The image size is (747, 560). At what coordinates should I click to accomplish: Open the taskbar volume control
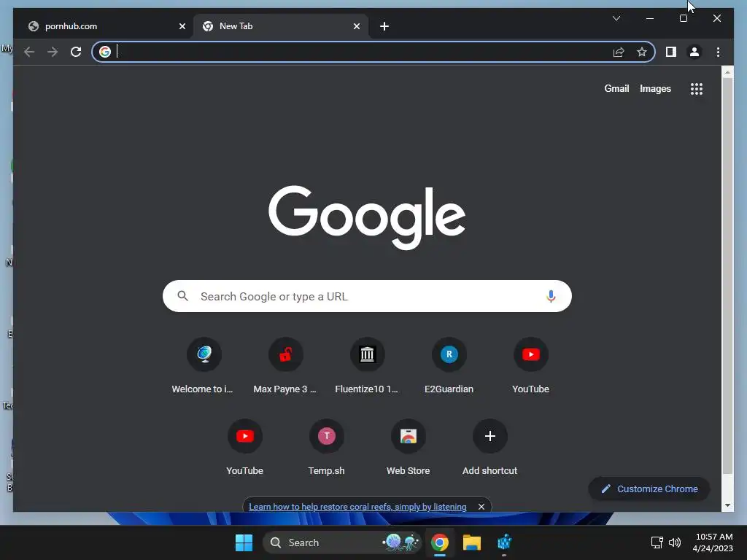[675, 542]
